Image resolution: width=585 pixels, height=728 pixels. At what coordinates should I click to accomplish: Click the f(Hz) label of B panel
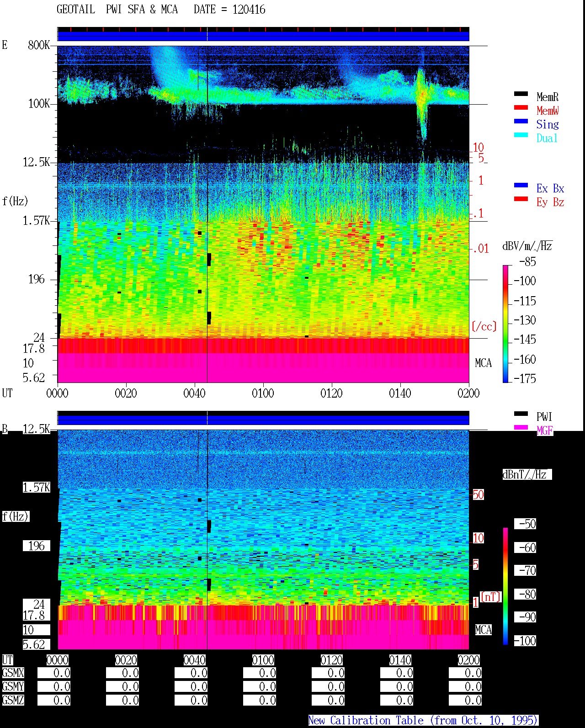tap(16, 516)
